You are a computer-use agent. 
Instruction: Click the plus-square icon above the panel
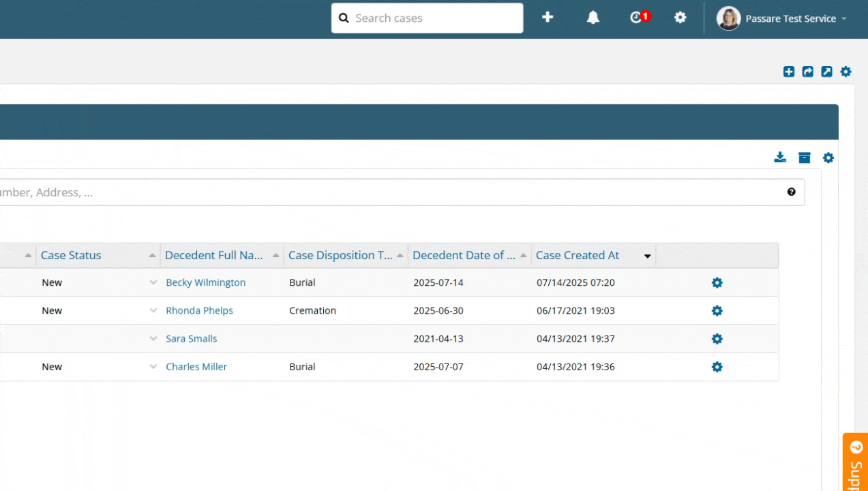(x=789, y=72)
